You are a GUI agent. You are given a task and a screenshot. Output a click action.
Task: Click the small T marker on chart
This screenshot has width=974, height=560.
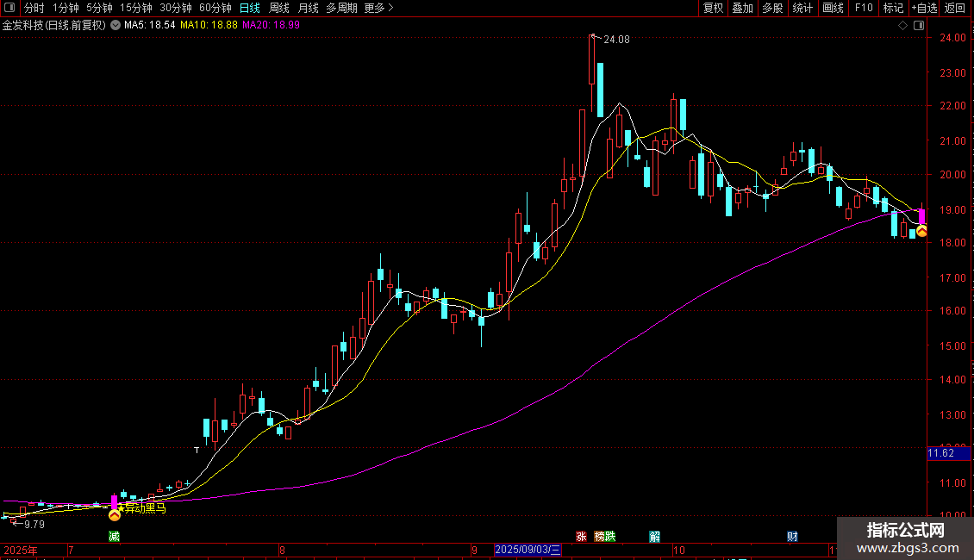[197, 450]
